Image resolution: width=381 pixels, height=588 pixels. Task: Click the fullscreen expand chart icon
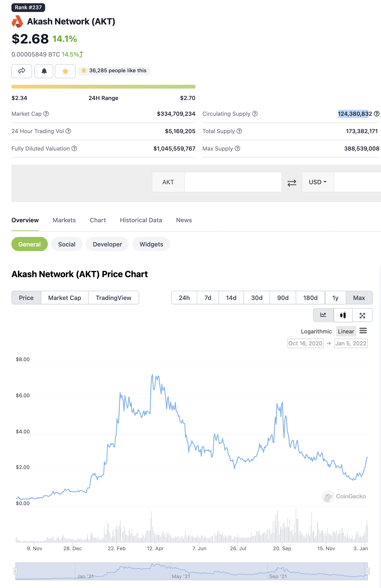(362, 315)
